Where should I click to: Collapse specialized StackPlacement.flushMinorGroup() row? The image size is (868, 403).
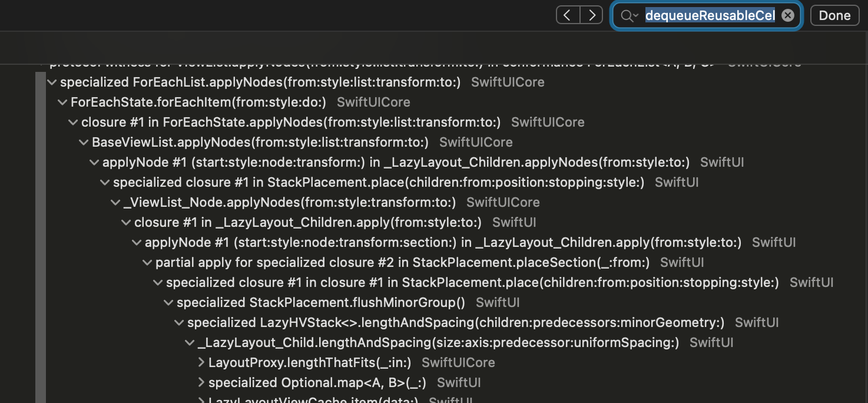(x=168, y=303)
